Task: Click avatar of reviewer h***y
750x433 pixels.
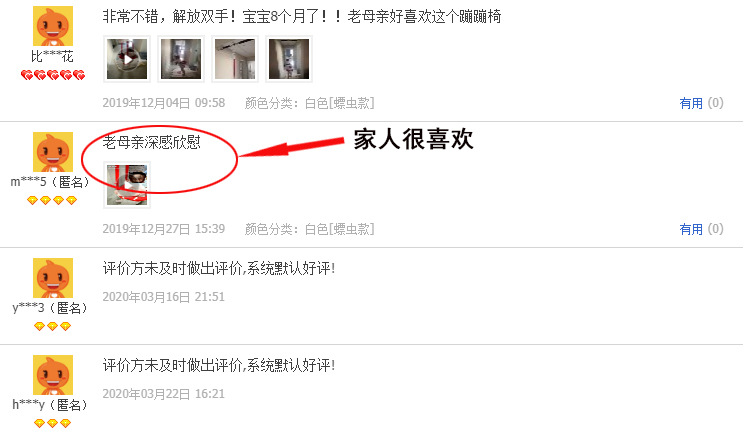Action: pyautogui.click(x=53, y=375)
